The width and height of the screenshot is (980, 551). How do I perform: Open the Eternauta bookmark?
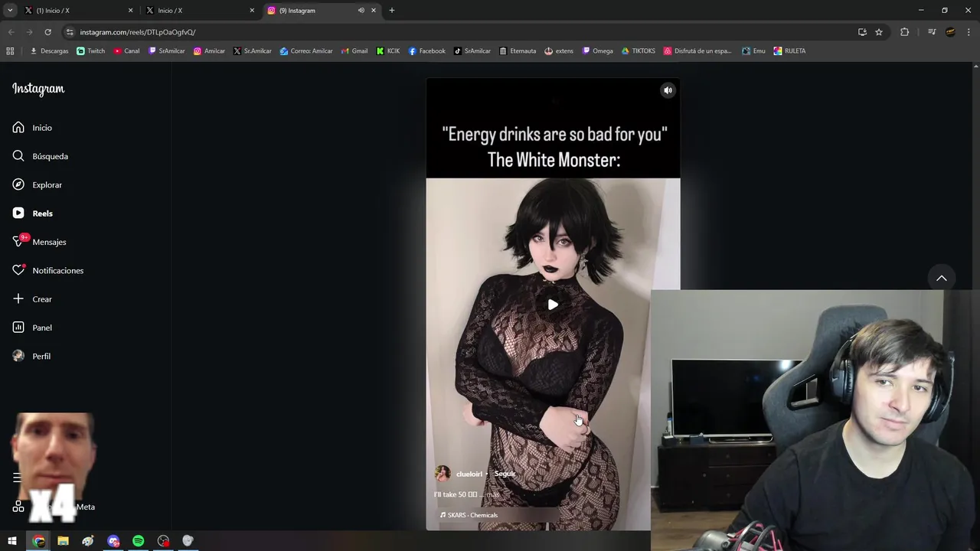[x=518, y=51]
